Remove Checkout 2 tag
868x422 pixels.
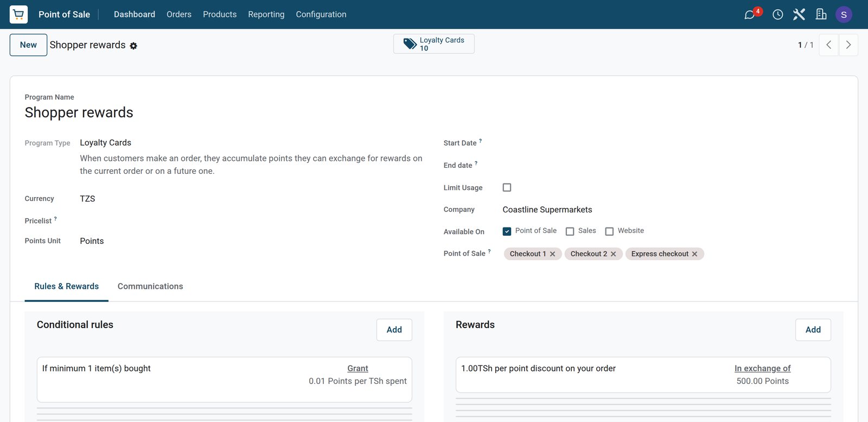[613, 254]
